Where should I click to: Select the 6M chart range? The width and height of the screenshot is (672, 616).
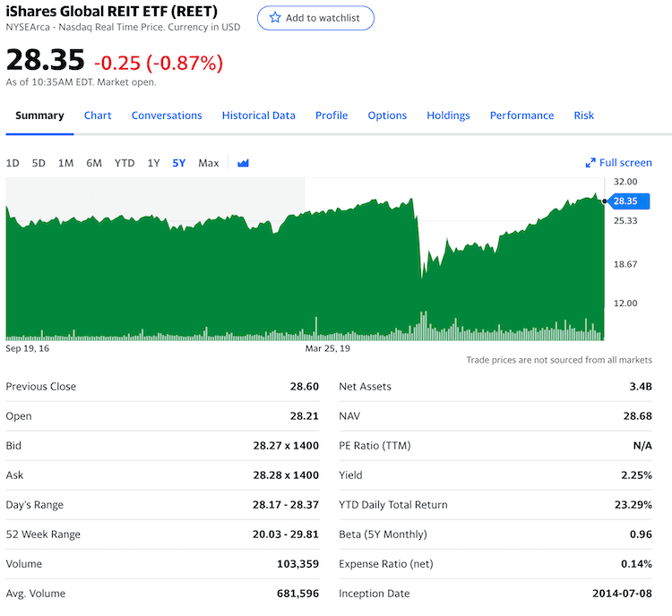[x=94, y=163]
